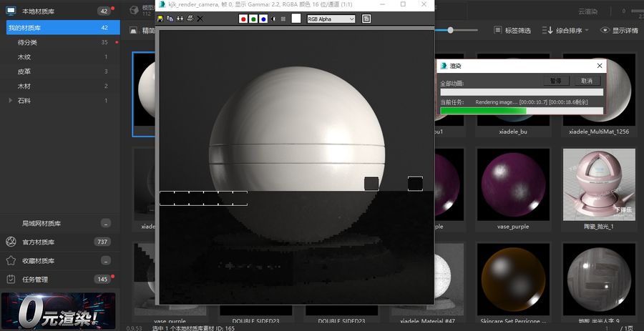Click the toggle UI overlay icon beside RGB Alpha
The image size is (644, 331).
[366, 19]
